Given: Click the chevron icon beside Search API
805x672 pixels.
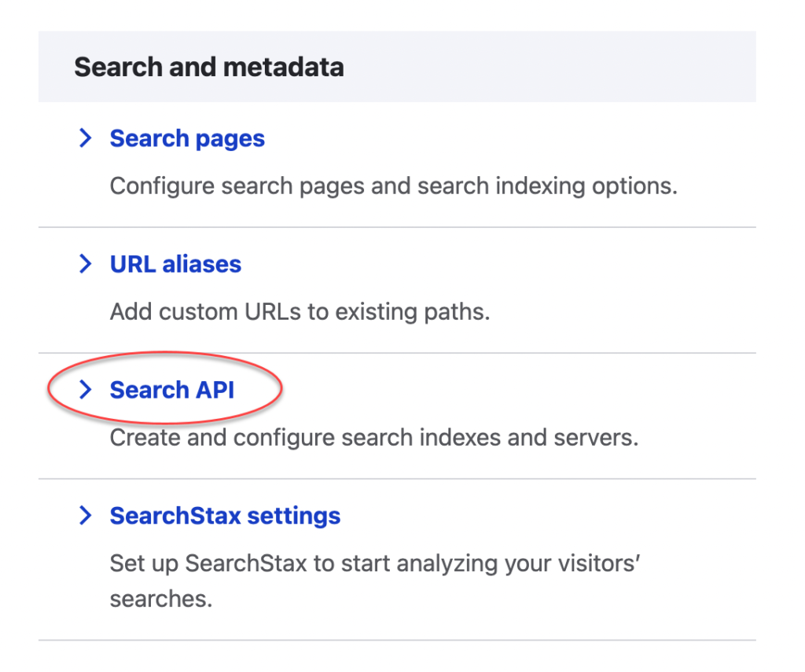Looking at the screenshot, I should pyautogui.click(x=86, y=390).
